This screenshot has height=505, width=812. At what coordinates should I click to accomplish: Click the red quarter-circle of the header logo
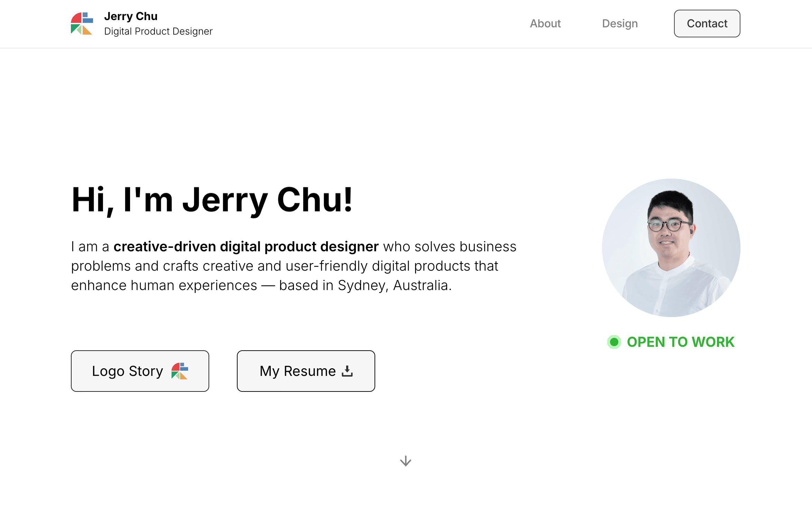77,18
